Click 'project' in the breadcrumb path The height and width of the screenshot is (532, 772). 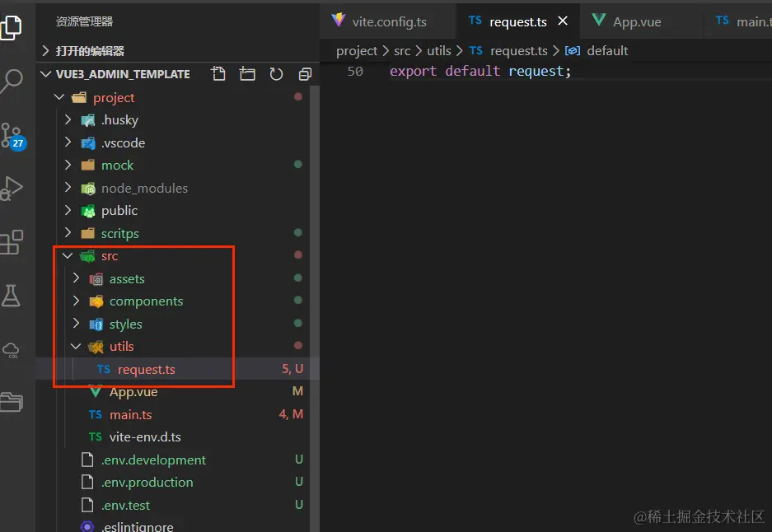point(357,51)
